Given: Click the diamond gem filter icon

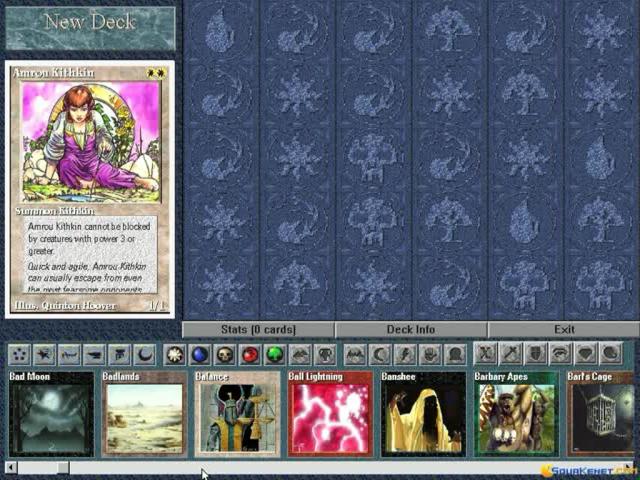Looking at the screenshot, I should 586,353.
